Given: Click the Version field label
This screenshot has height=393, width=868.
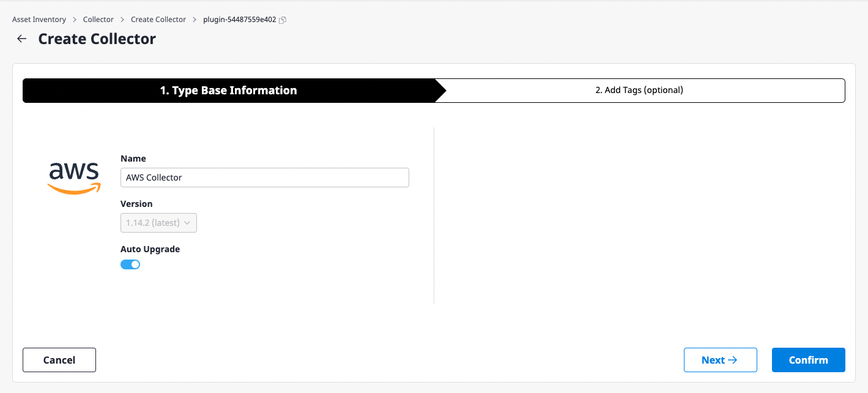Looking at the screenshot, I should tap(136, 204).
